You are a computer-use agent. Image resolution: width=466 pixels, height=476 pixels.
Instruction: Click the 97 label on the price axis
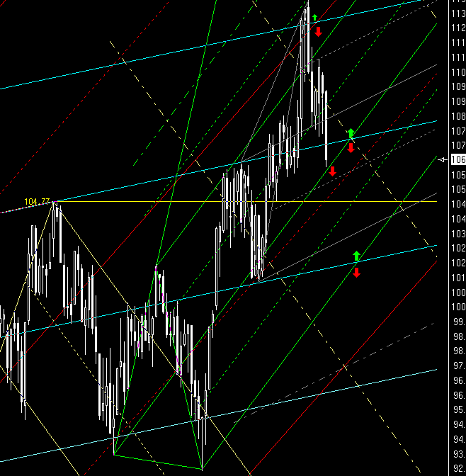[460, 365]
